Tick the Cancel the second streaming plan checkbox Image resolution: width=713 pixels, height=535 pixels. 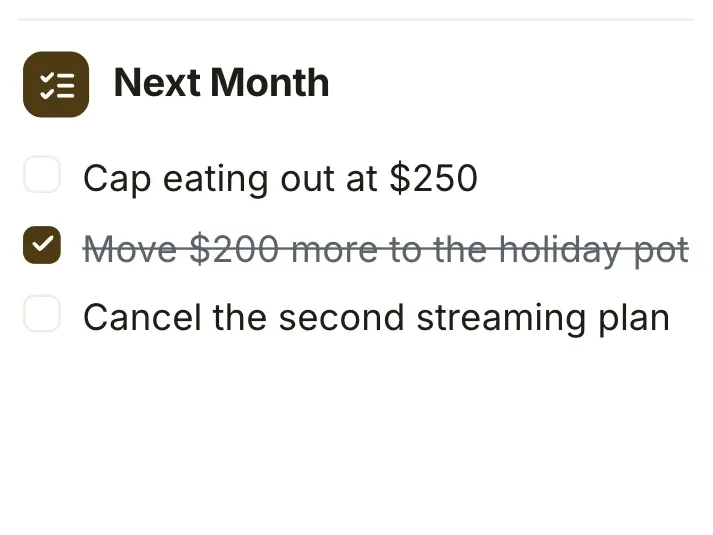pos(42,314)
